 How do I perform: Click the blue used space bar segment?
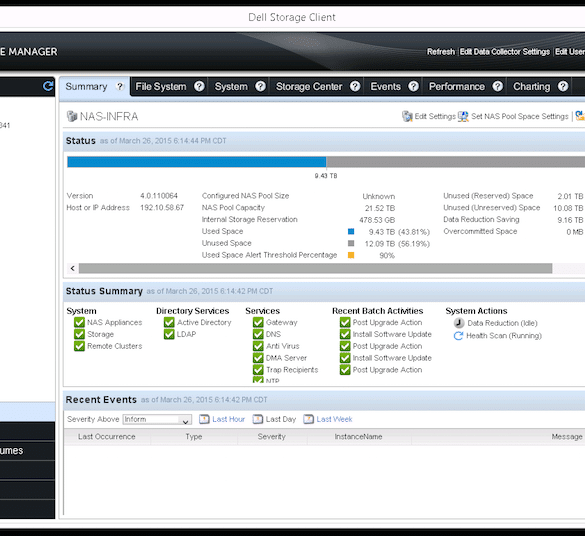197,162
